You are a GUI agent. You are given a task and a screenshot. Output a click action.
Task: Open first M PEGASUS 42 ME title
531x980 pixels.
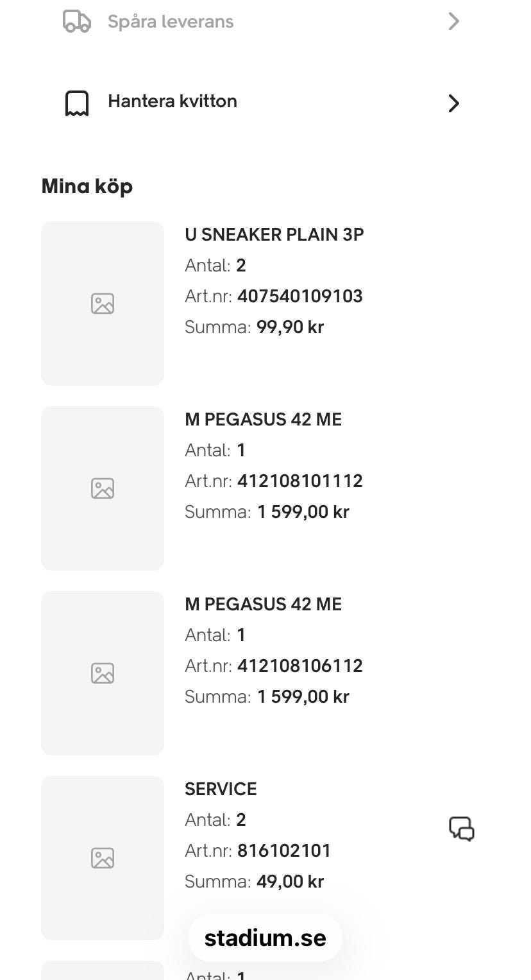click(x=263, y=419)
